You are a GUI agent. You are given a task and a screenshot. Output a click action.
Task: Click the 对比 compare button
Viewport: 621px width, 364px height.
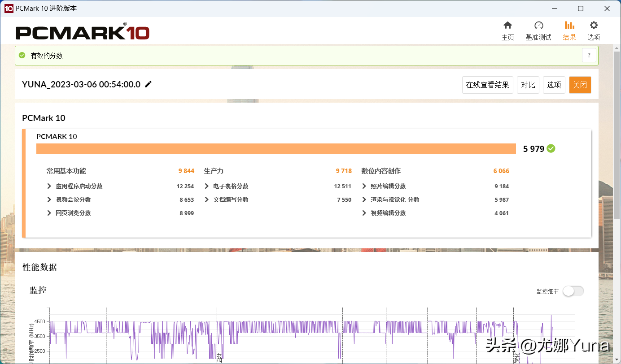[x=528, y=85]
